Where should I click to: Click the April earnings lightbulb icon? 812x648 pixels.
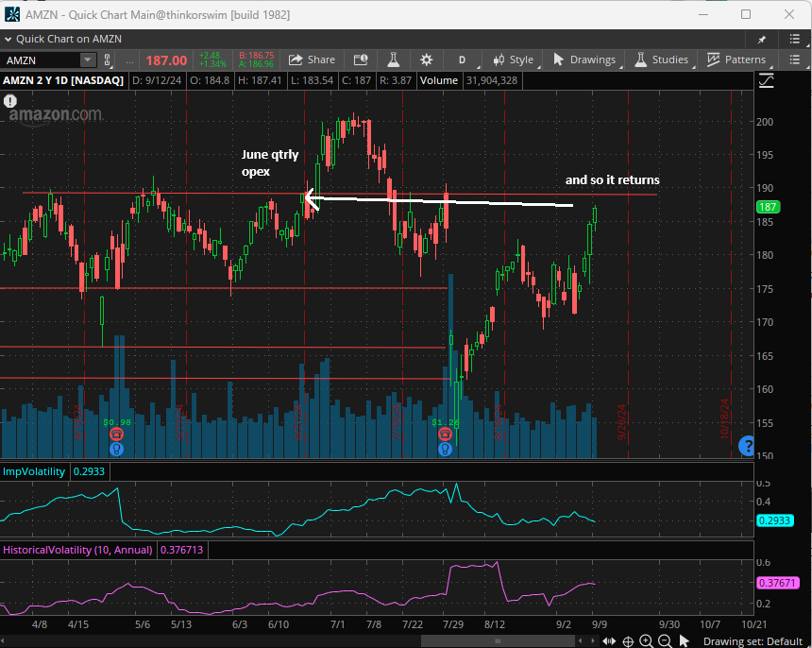(x=117, y=449)
